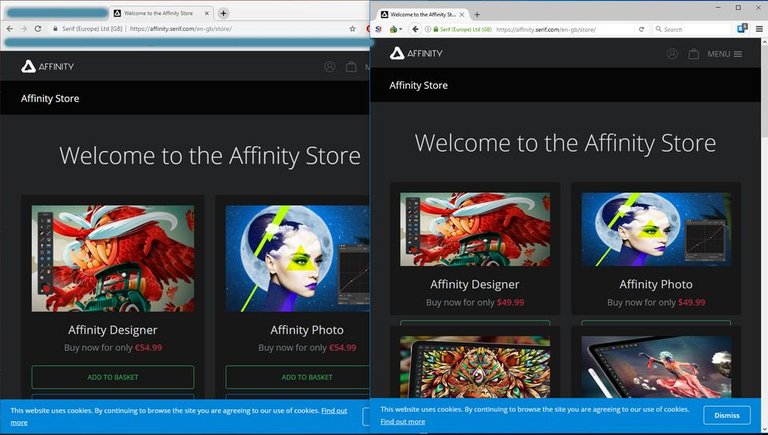
Task: Click the Firefox address bar URL
Action: [x=546, y=29]
